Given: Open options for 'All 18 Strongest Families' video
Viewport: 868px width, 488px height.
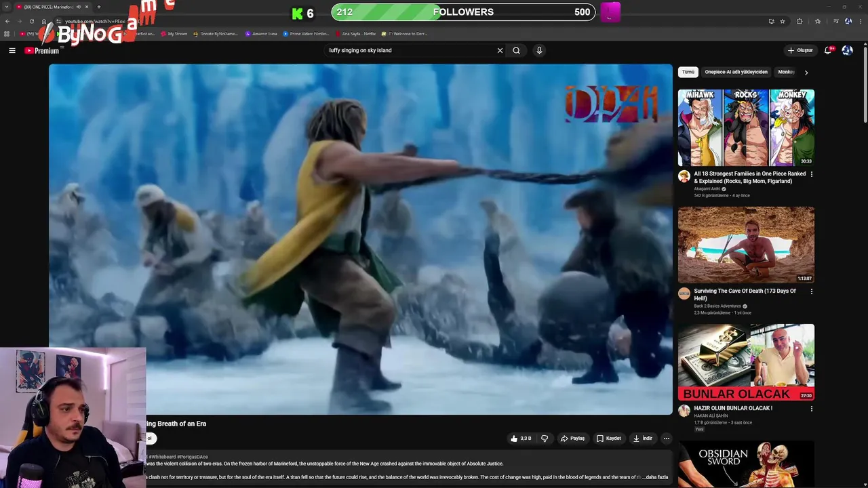Looking at the screenshot, I should coord(812,174).
